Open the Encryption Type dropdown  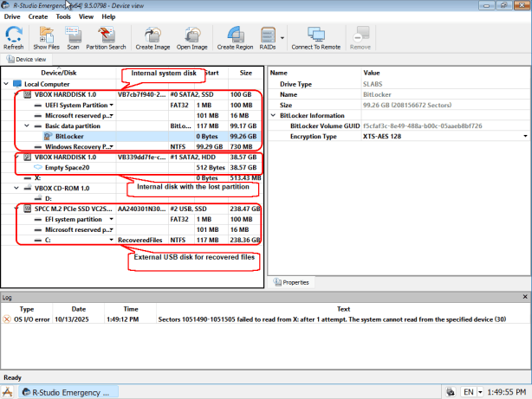click(x=525, y=136)
